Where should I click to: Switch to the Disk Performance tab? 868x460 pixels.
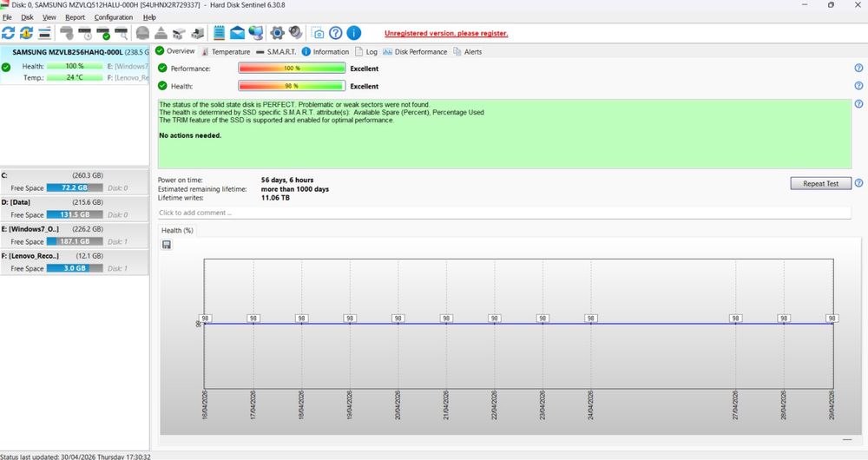(415, 51)
